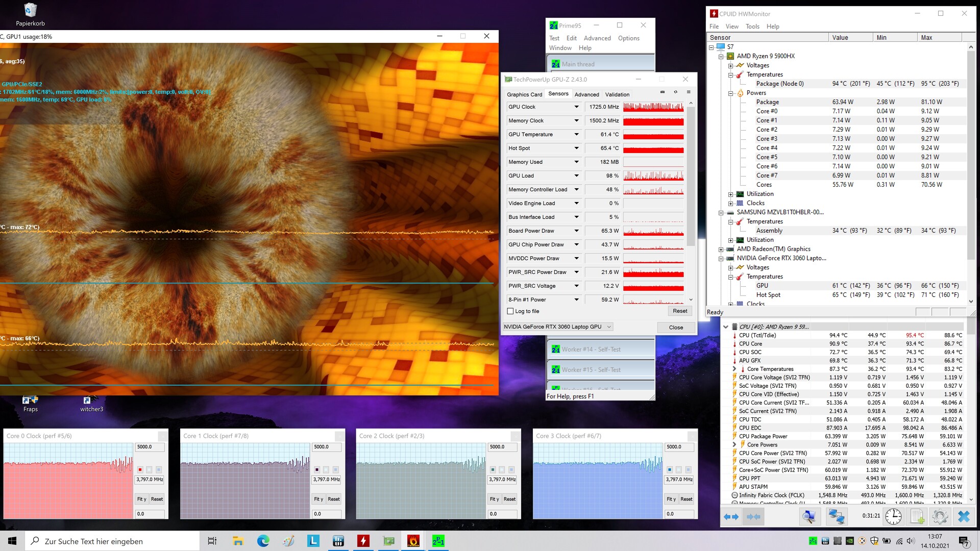Open HWiNFO settings gear icon
The image size is (980, 551).
coord(940,516)
